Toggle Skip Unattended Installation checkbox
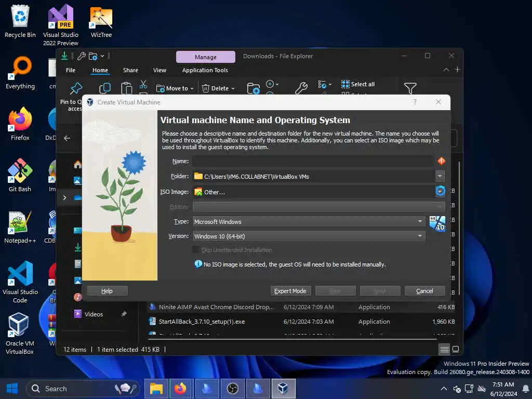The image size is (532, 399). pyautogui.click(x=196, y=250)
